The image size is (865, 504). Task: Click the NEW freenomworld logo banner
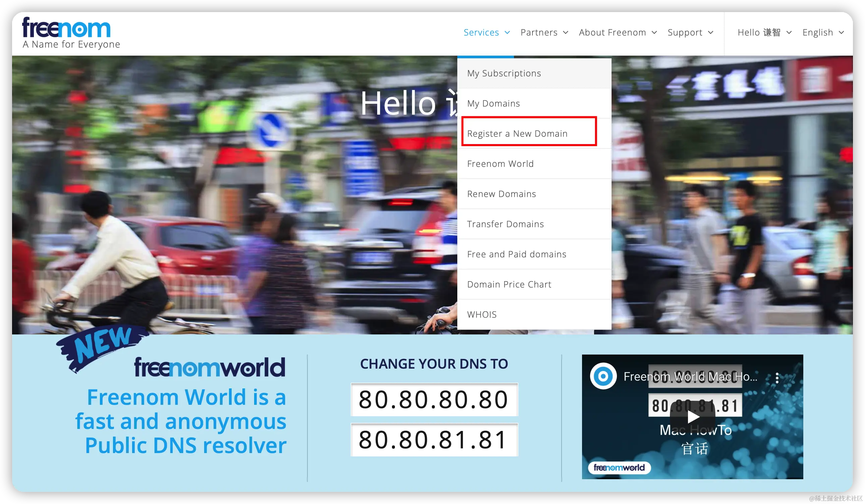click(210, 367)
